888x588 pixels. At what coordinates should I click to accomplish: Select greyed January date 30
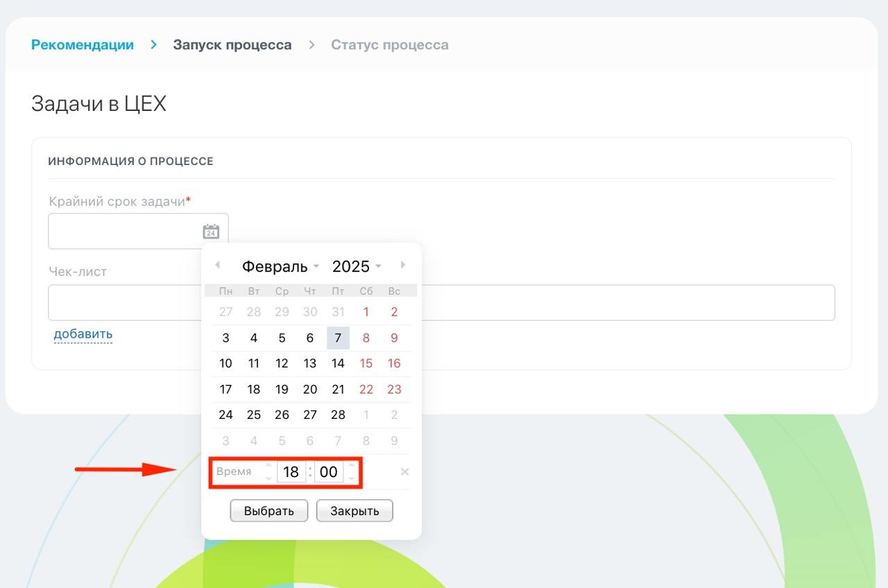[x=310, y=312]
